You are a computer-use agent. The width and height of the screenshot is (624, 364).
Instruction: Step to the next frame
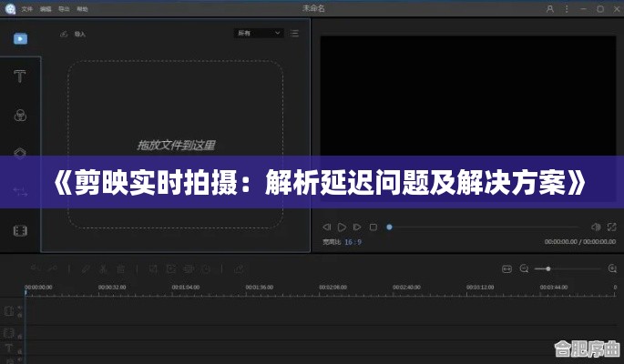[357, 227]
